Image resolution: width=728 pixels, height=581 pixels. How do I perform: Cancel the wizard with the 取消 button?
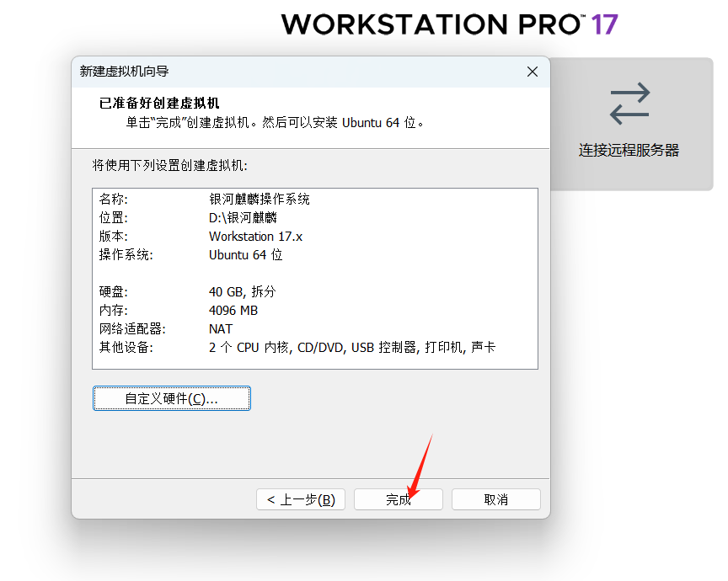pos(495,499)
